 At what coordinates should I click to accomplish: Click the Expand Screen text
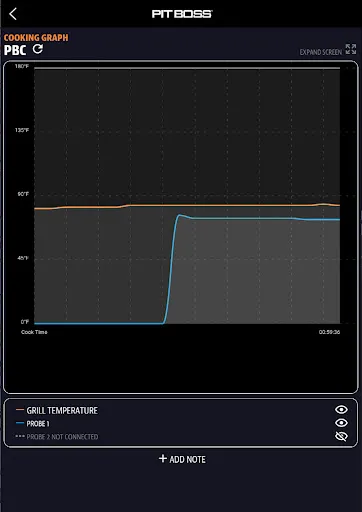pos(321,52)
